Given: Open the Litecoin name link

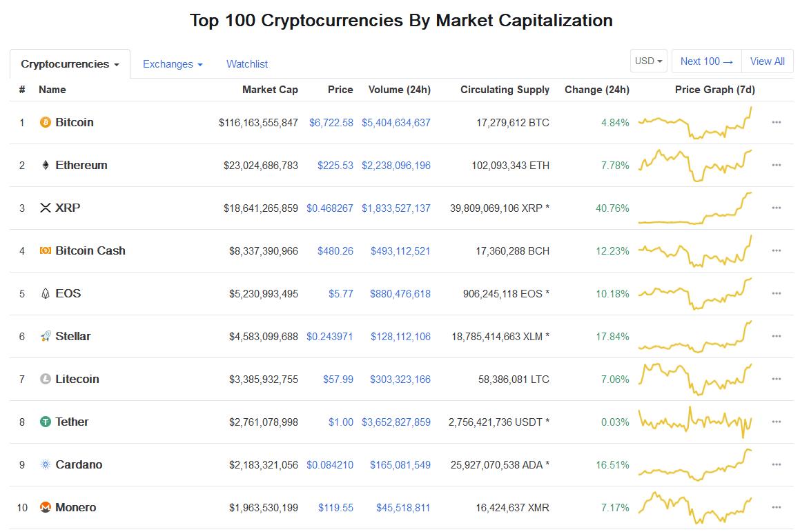Looking at the screenshot, I should point(77,380).
